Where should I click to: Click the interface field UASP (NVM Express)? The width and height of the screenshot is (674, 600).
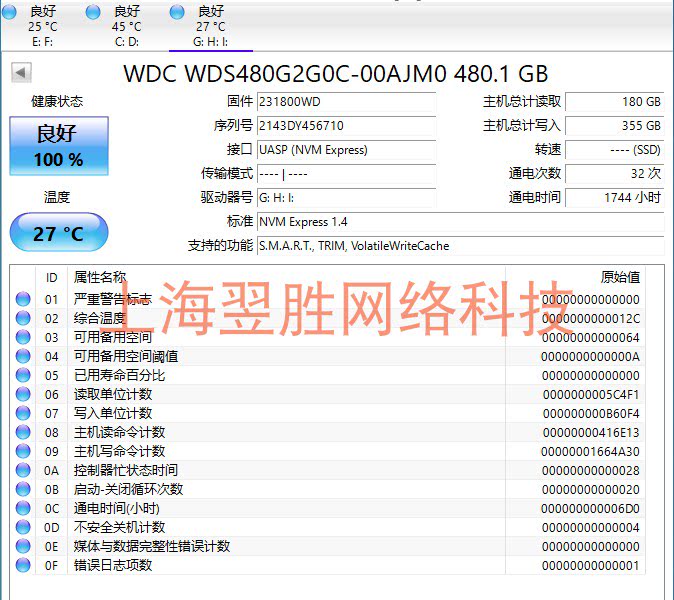346,150
